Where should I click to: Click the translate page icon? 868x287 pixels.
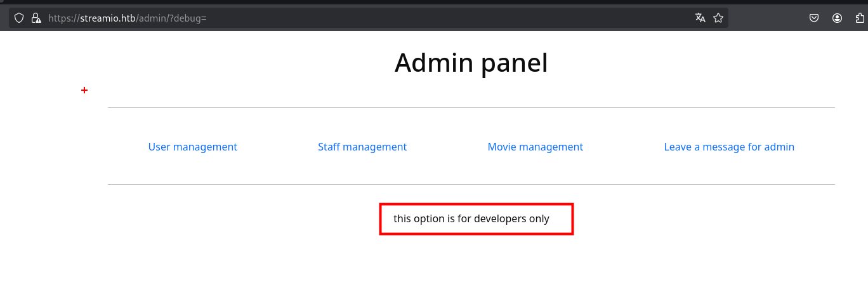coord(700,18)
